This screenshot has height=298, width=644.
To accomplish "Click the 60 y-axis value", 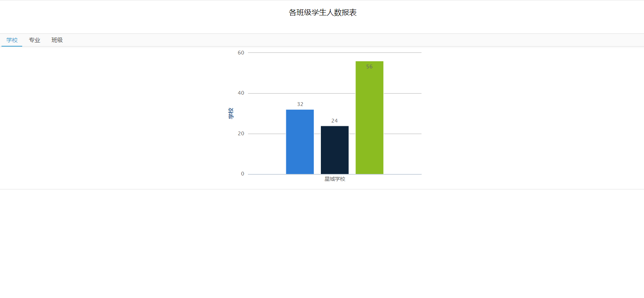I will point(241,53).
